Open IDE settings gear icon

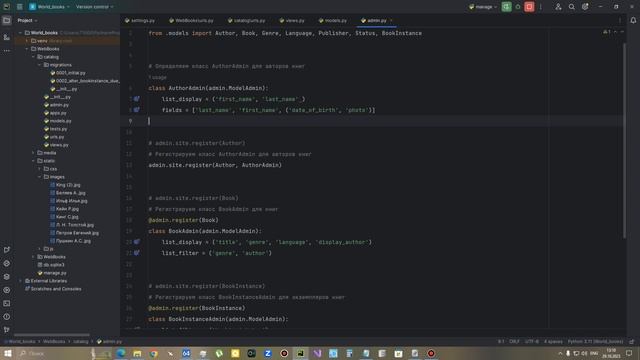[x=585, y=7]
